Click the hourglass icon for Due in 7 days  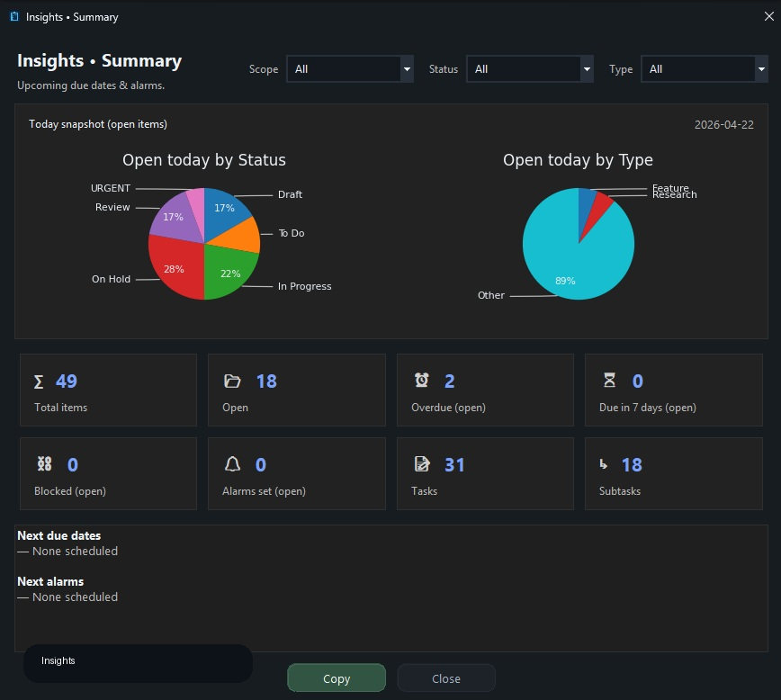(x=609, y=381)
